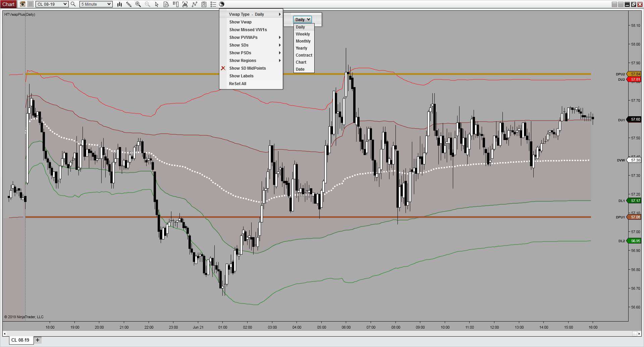Select the zoom in magnifier tool
Screen dimensions: 644x347
[138, 4]
